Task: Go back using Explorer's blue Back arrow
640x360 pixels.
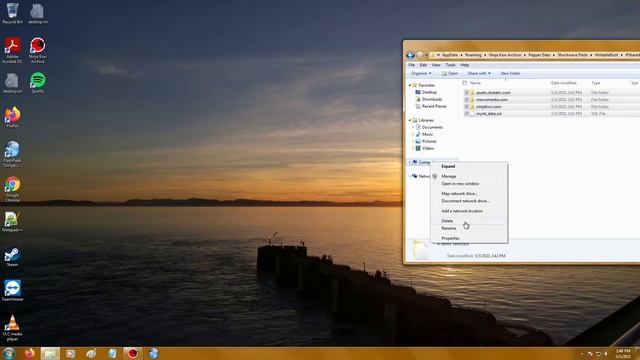Action: (x=411, y=55)
